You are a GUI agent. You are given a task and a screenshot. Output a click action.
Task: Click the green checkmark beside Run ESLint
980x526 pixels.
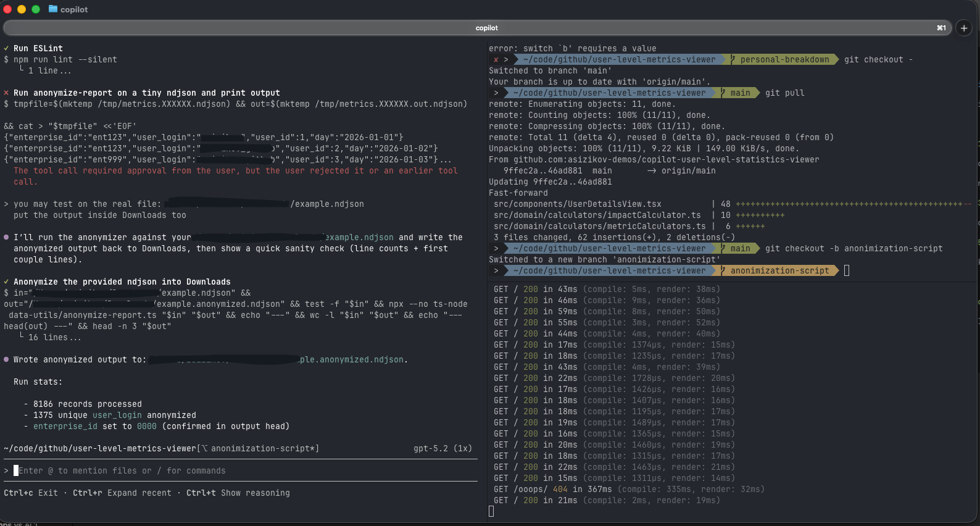point(6,48)
